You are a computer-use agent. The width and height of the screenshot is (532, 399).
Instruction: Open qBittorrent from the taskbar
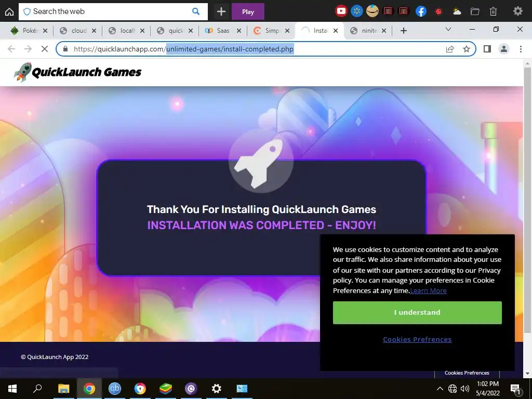115,389
